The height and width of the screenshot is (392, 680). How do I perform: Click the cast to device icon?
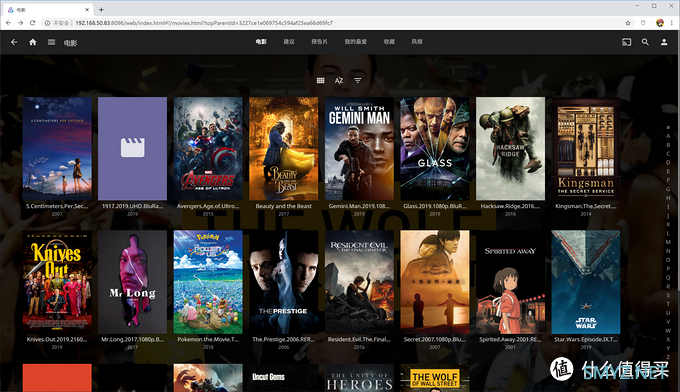coord(626,42)
